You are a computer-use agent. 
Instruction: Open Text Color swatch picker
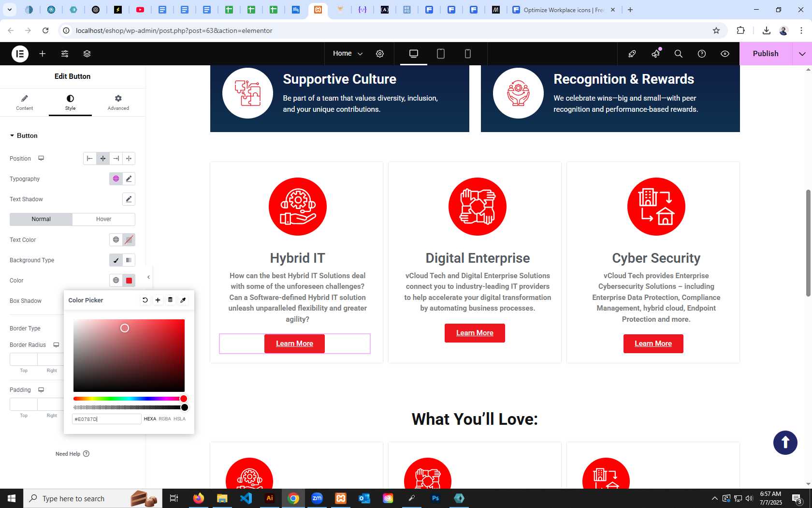coord(129,239)
